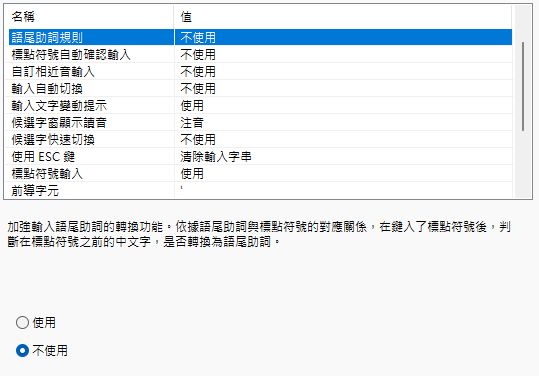Select the 候選字窗顯示讀音 row
539x376 pixels.
[x=260, y=122]
